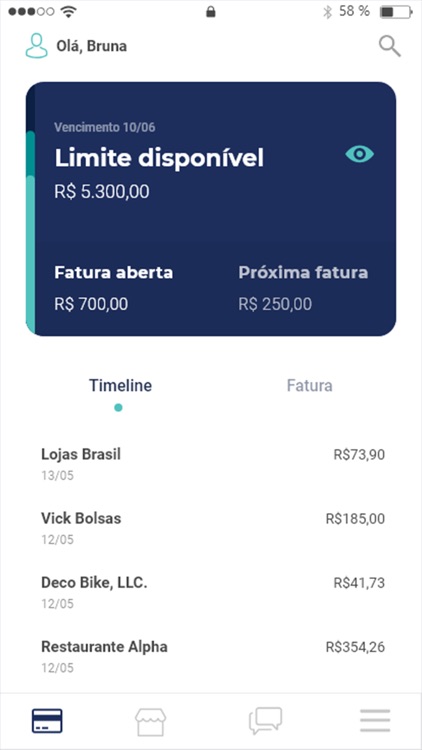Switch to the Timeline tab
Screen dimensions: 422x750
[x=121, y=386]
